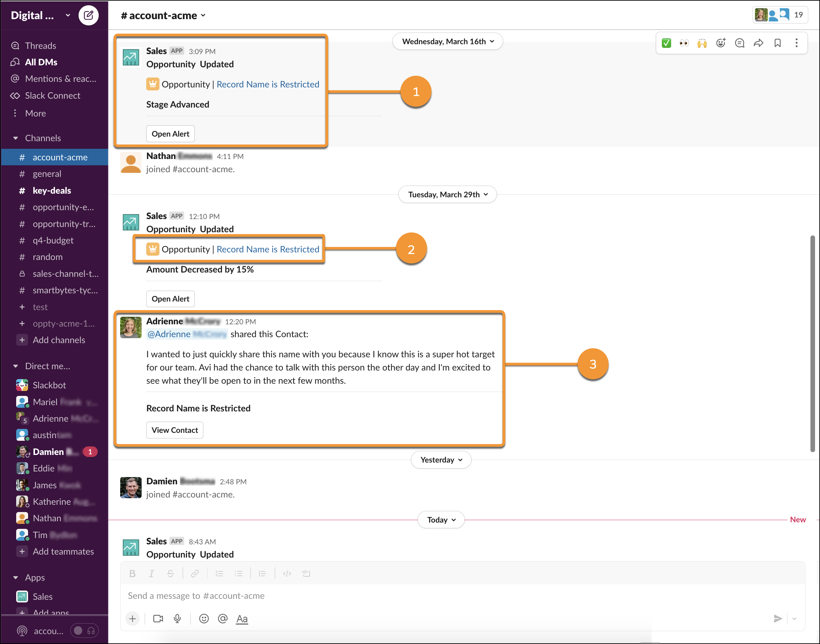This screenshot has height=644, width=820.
Task: Click the View Contact button
Action: (175, 430)
